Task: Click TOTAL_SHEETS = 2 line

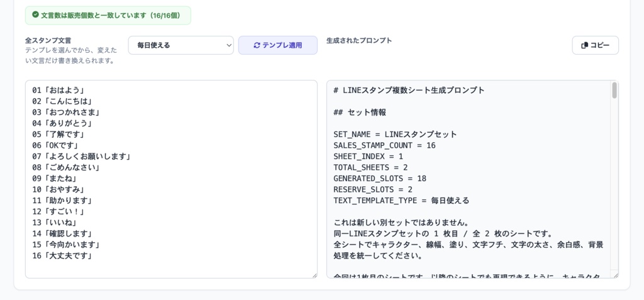Action: (370, 168)
